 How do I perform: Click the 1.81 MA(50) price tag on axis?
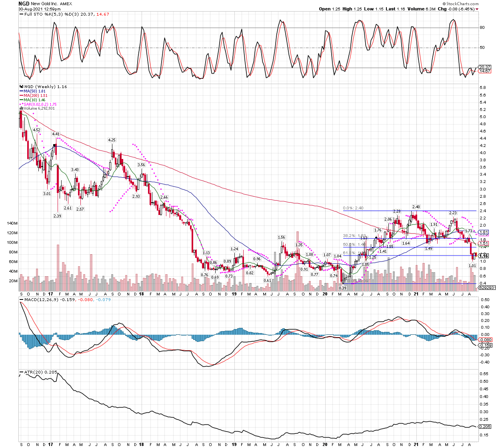click(x=484, y=232)
